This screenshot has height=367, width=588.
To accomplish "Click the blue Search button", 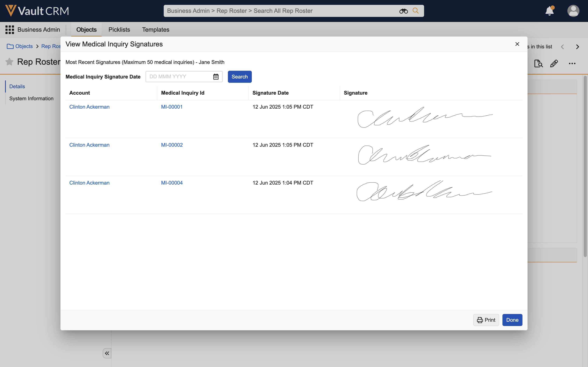I will [240, 77].
